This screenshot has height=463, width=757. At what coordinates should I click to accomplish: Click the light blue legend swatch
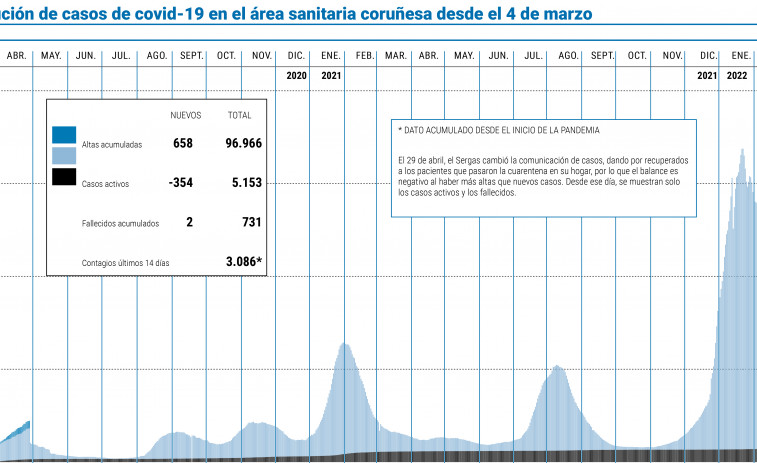coord(64,155)
